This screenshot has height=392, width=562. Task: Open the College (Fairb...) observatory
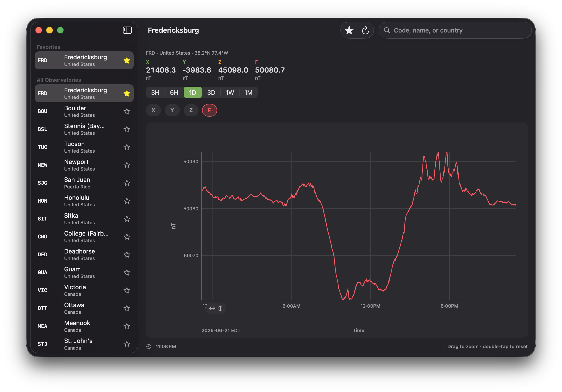point(84,237)
